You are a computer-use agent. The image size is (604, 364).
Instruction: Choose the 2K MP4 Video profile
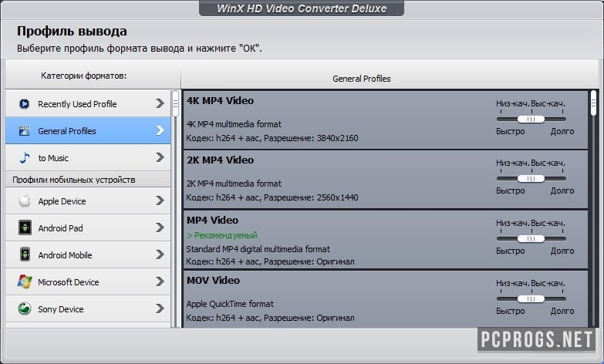[385, 180]
